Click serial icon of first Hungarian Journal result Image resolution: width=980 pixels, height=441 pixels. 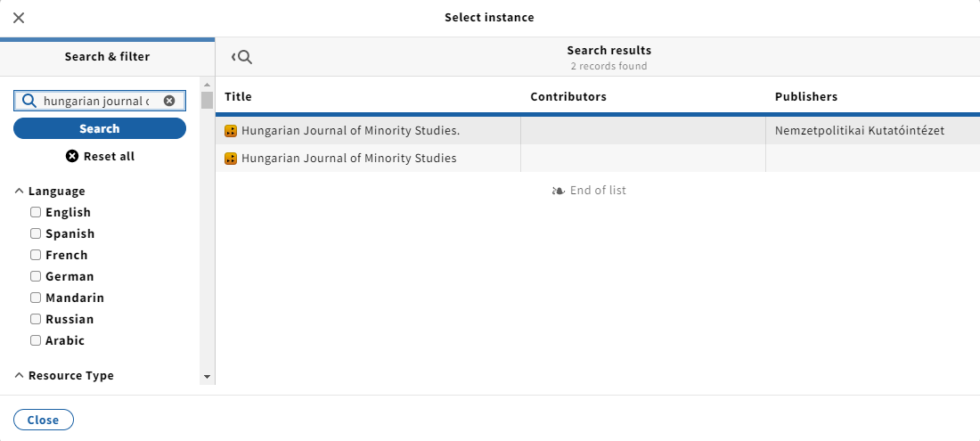click(231, 131)
